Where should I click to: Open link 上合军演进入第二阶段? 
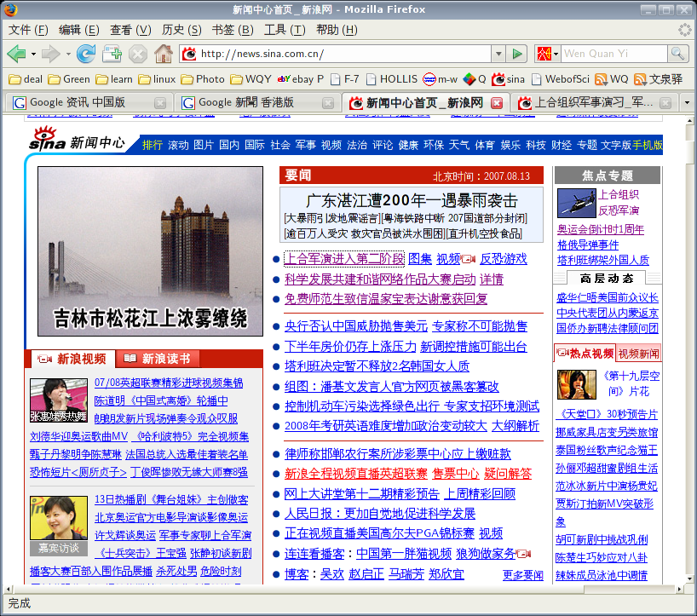click(344, 259)
